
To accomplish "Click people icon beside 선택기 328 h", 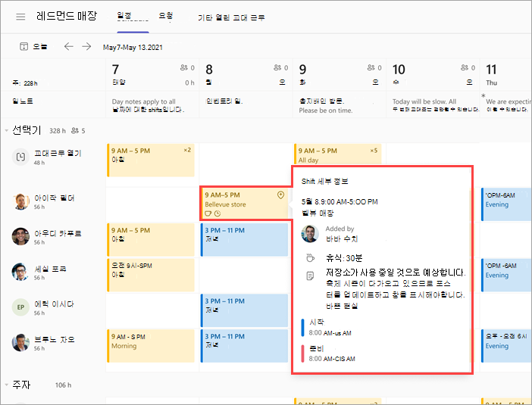I will click(74, 130).
